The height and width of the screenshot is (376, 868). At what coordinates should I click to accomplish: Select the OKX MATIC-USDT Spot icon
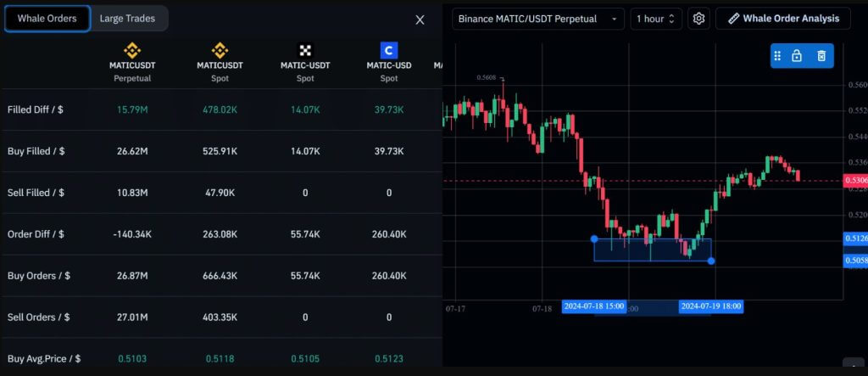pyautogui.click(x=305, y=50)
